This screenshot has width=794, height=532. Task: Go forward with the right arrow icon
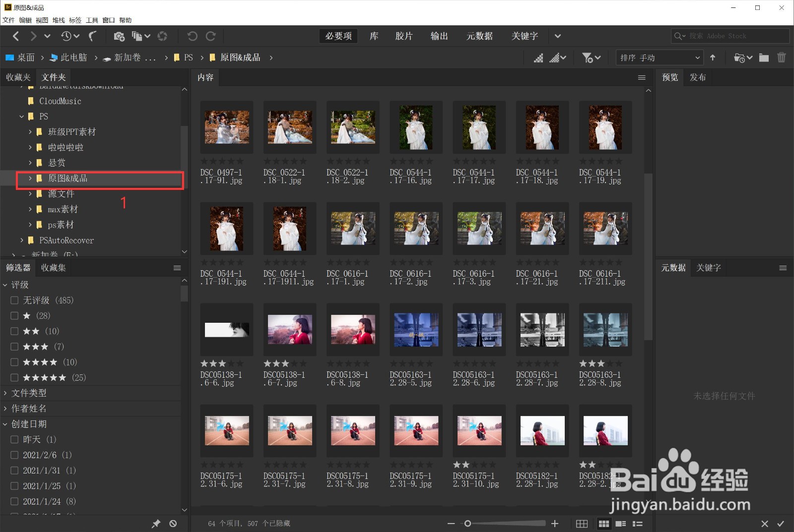coord(33,36)
